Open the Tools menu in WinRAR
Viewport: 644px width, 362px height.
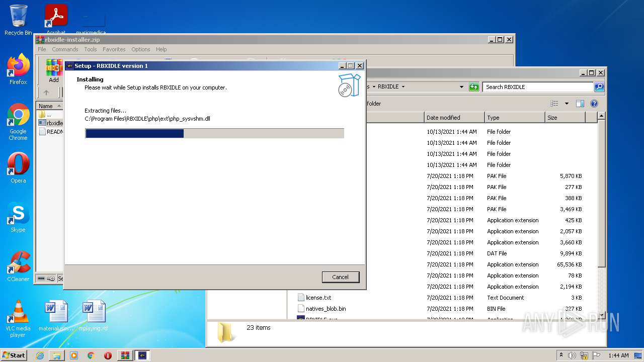coord(91,49)
